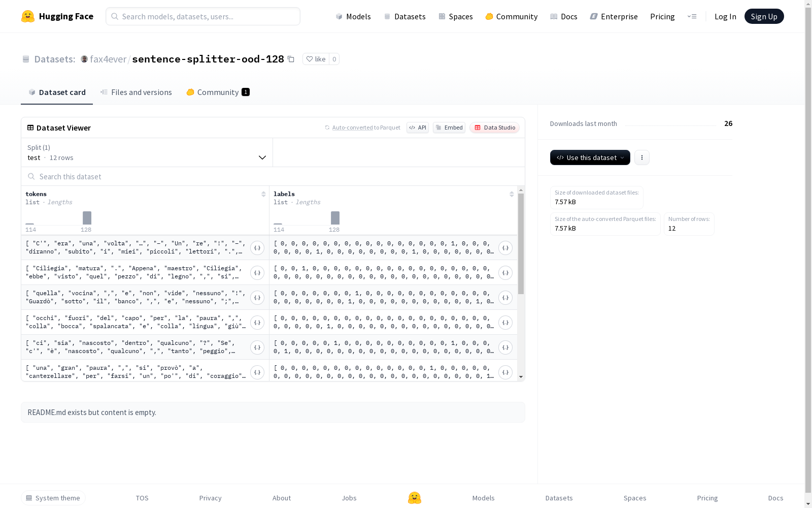Open Data Studio
This screenshot has height=508, width=812.
coord(495,128)
